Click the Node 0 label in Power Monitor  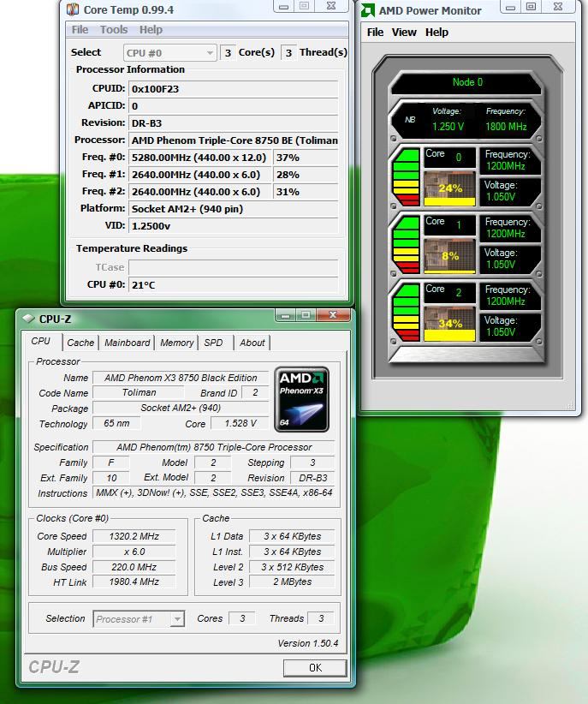point(467,82)
